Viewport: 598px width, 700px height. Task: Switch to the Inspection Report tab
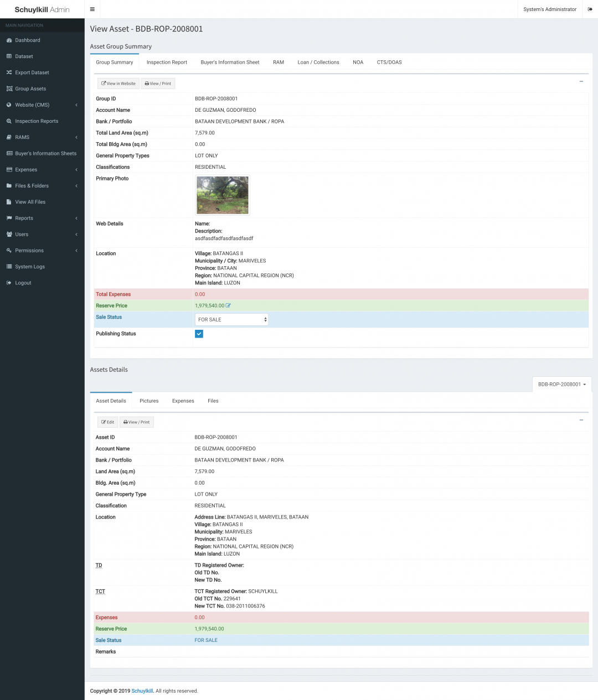pos(167,63)
